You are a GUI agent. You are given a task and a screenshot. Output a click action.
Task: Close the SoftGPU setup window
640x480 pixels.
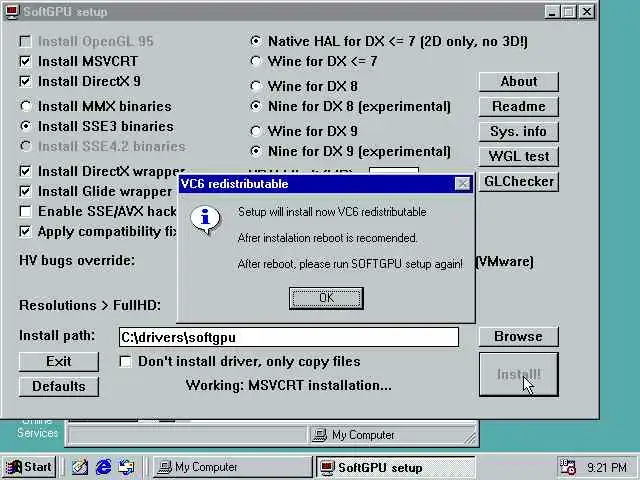587,11
